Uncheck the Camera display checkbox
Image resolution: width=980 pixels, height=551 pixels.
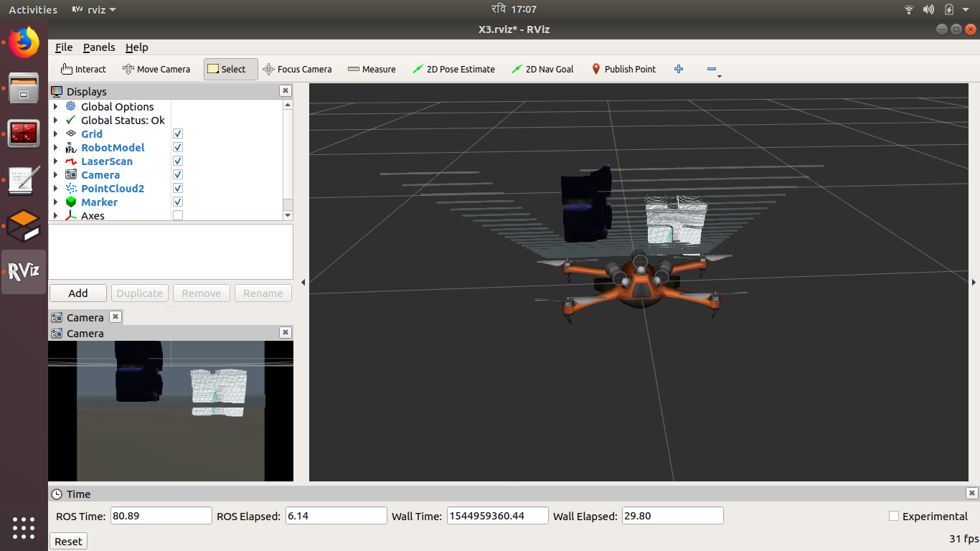178,174
